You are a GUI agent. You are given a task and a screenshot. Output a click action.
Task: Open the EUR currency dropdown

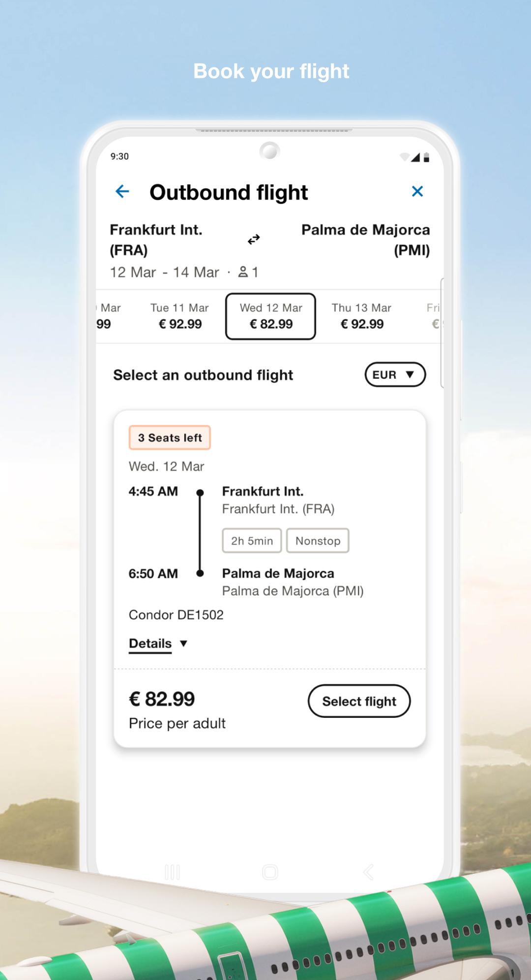pos(395,375)
